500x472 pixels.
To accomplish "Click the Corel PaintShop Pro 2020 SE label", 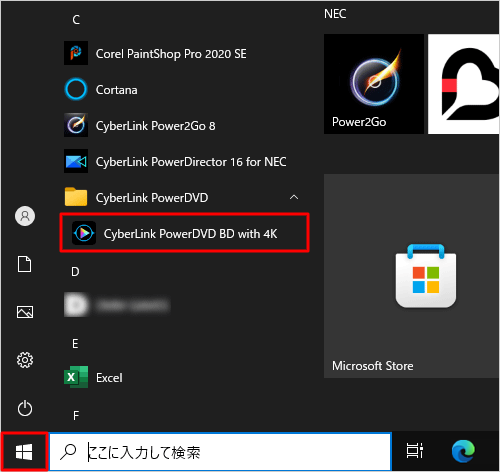I will pyautogui.click(x=171, y=54).
